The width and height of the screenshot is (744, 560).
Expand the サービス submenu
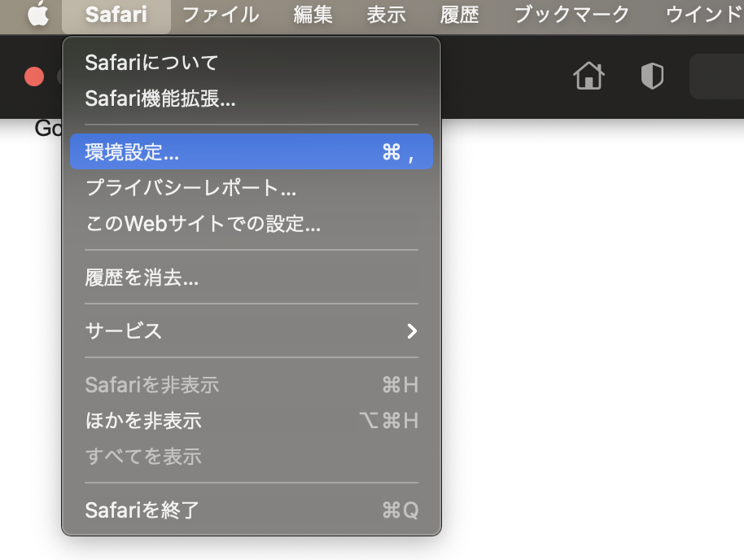click(x=252, y=330)
